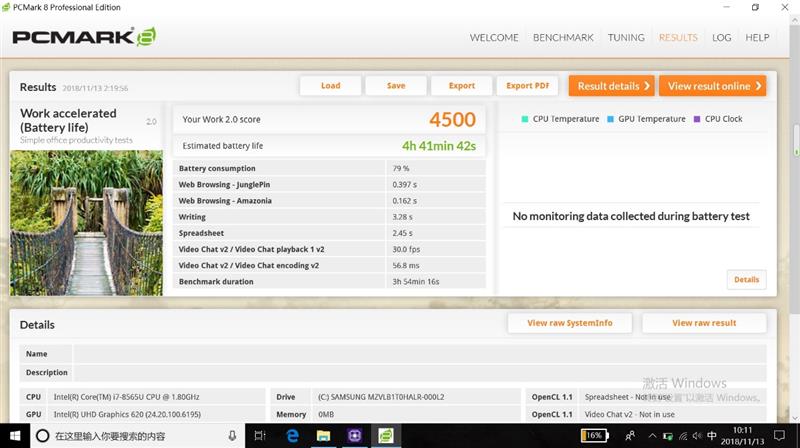Click the Benchmark duration row
800x448 pixels.
click(x=330, y=282)
